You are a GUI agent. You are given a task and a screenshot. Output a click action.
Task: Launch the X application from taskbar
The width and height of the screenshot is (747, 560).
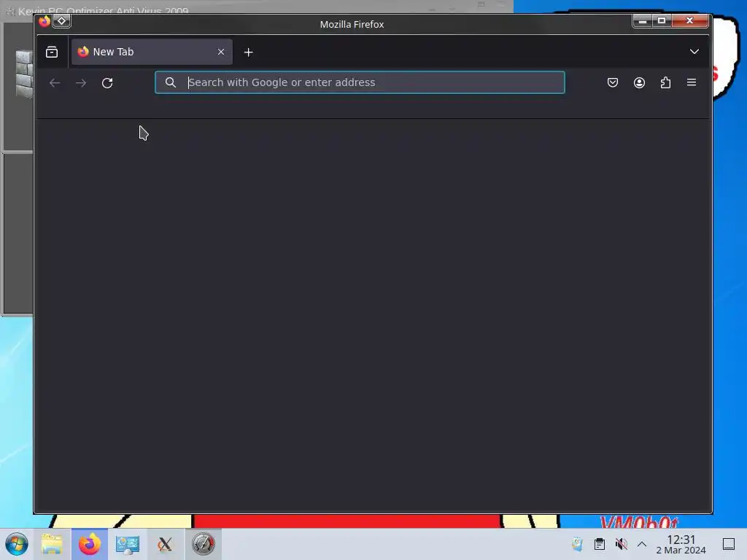pyautogui.click(x=165, y=544)
